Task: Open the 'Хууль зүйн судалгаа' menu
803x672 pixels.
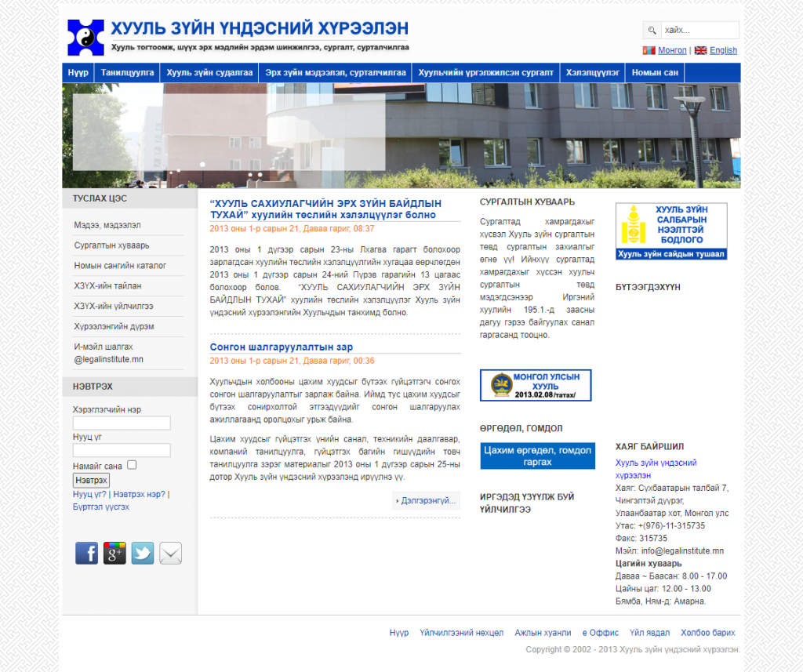Action: point(209,73)
